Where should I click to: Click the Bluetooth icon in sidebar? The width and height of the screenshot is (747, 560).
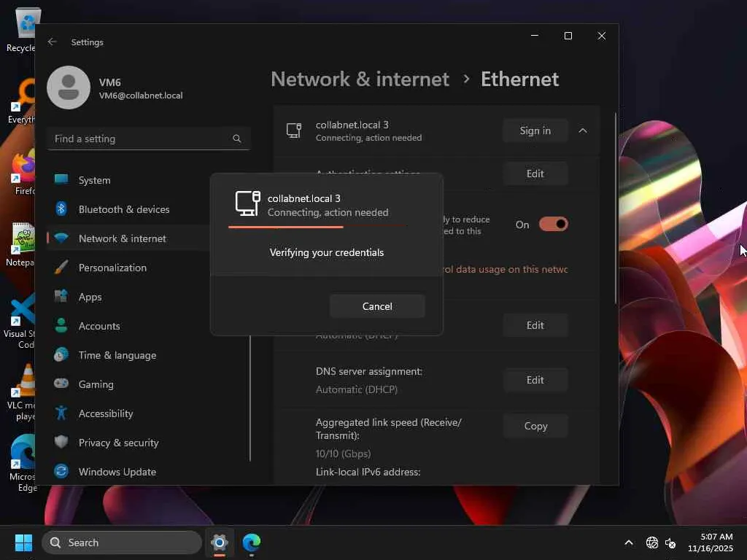[61, 209]
